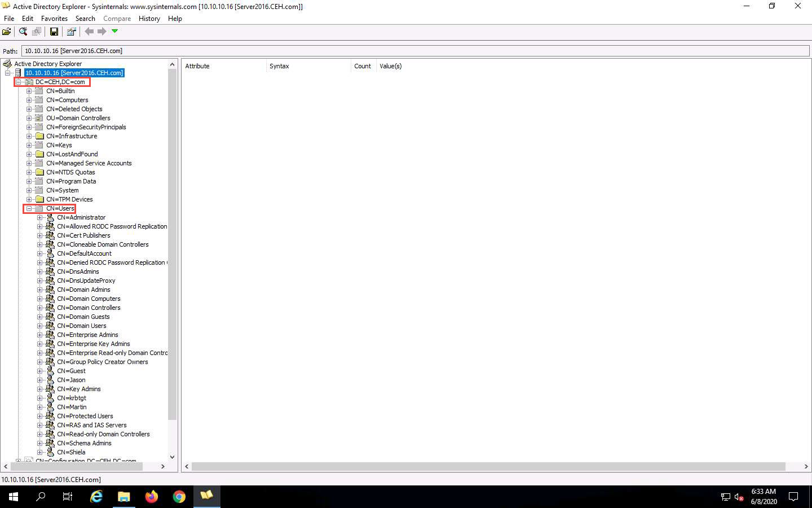Open the Search menu

[x=85, y=19]
